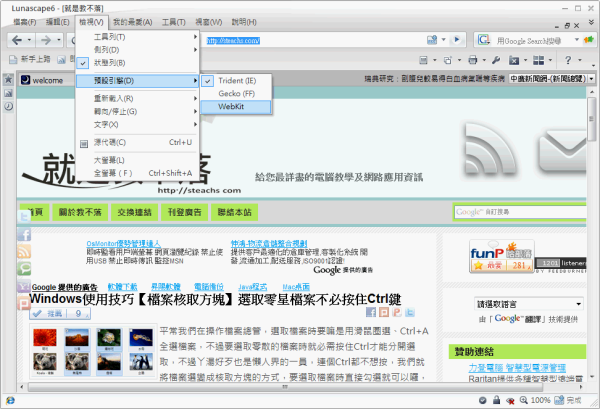Image resolution: width=600 pixels, height=409 pixels.
Task: Click the forward navigation arrow
Action: [46, 41]
